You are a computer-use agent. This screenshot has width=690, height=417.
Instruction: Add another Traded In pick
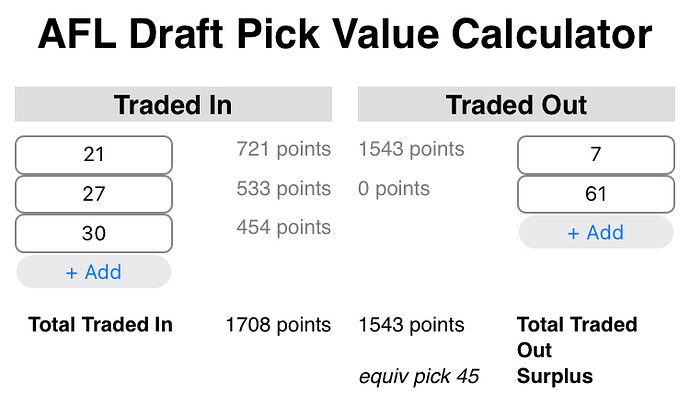(94, 272)
